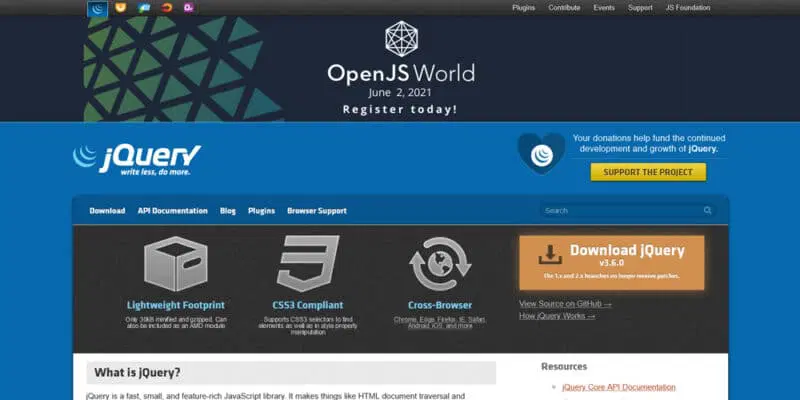Open How jQuery Works link
This screenshot has height=400, width=800.
coord(557,316)
